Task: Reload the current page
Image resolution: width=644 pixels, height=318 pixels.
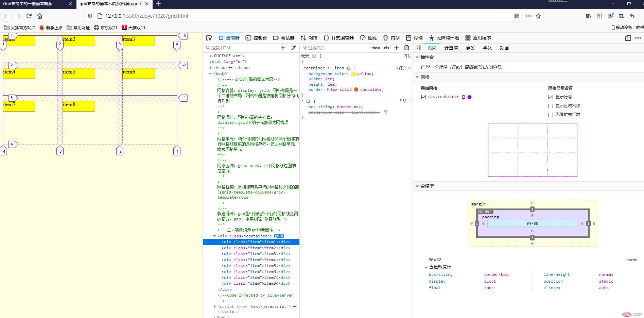Action: 29,16
